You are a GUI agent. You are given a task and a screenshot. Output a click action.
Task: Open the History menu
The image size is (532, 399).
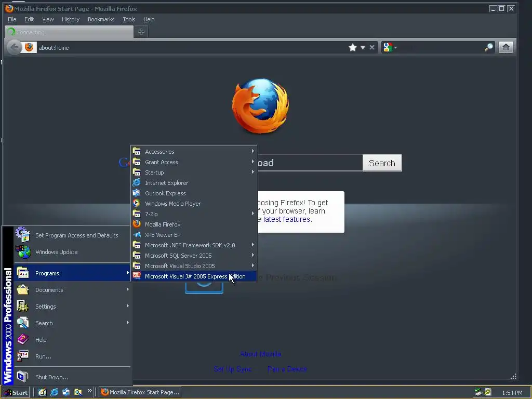[71, 19]
